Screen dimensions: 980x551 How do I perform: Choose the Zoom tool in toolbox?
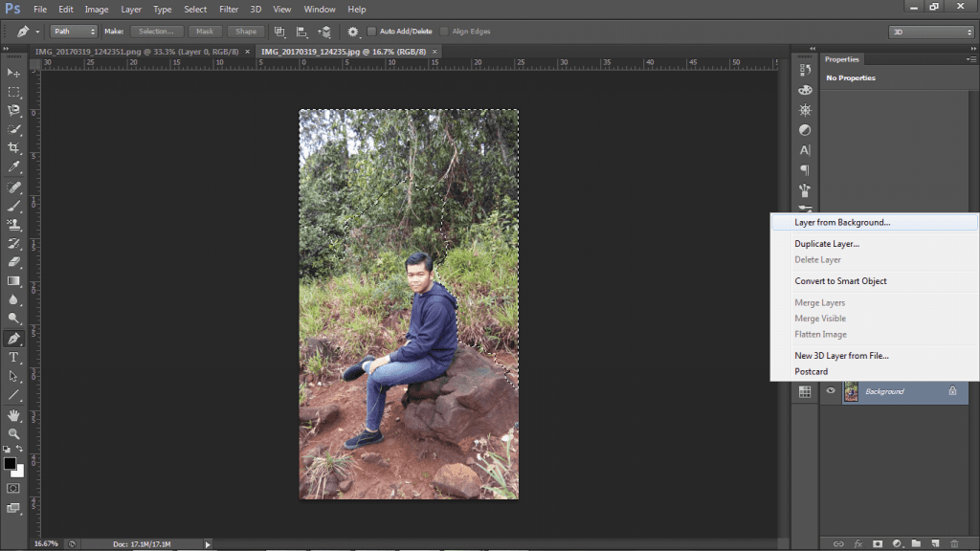click(13, 433)
